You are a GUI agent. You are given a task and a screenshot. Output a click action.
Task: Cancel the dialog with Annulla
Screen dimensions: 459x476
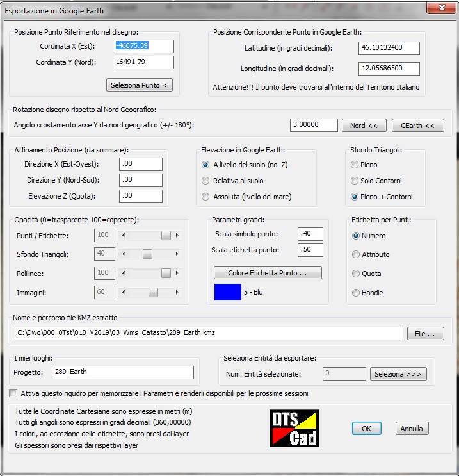[x=412, y=429]
